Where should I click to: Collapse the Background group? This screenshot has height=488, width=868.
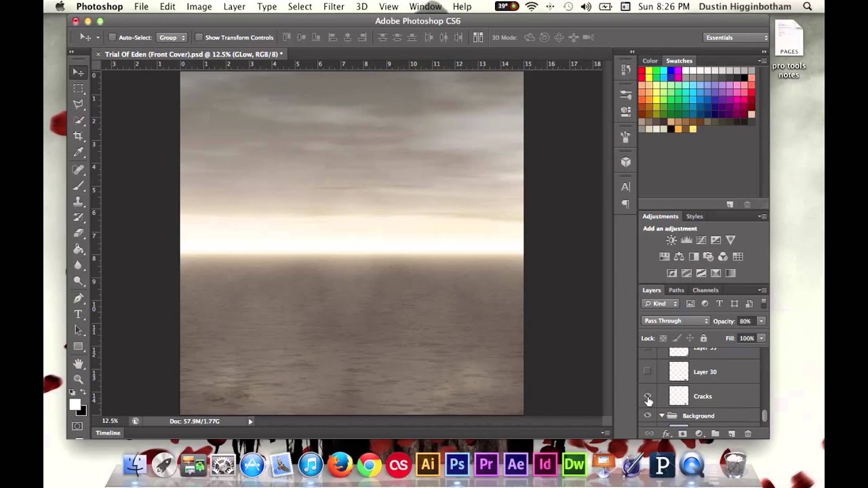tap(662, 415)
